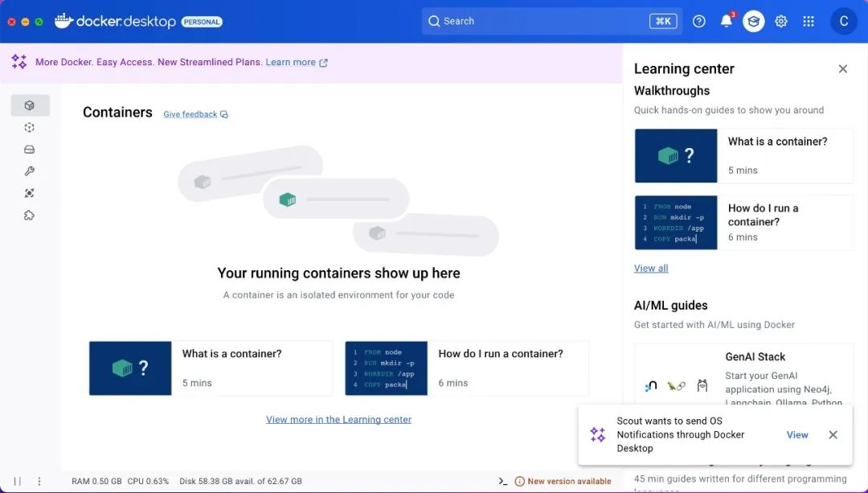
Task: Toggle the Learning center graduation cap icon
Action: [x=753, y=21]
